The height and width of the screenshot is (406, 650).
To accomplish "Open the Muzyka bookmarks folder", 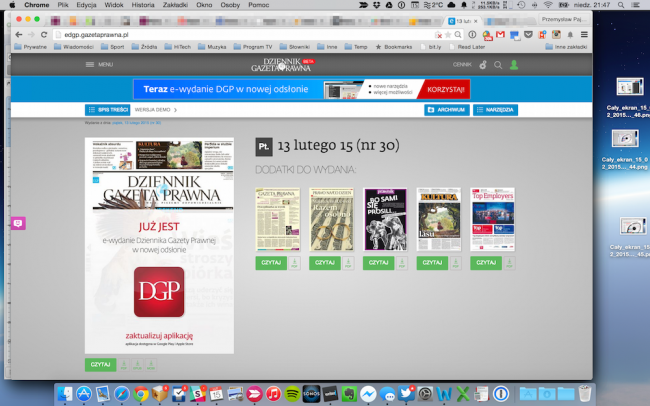I will click(212, 47).
